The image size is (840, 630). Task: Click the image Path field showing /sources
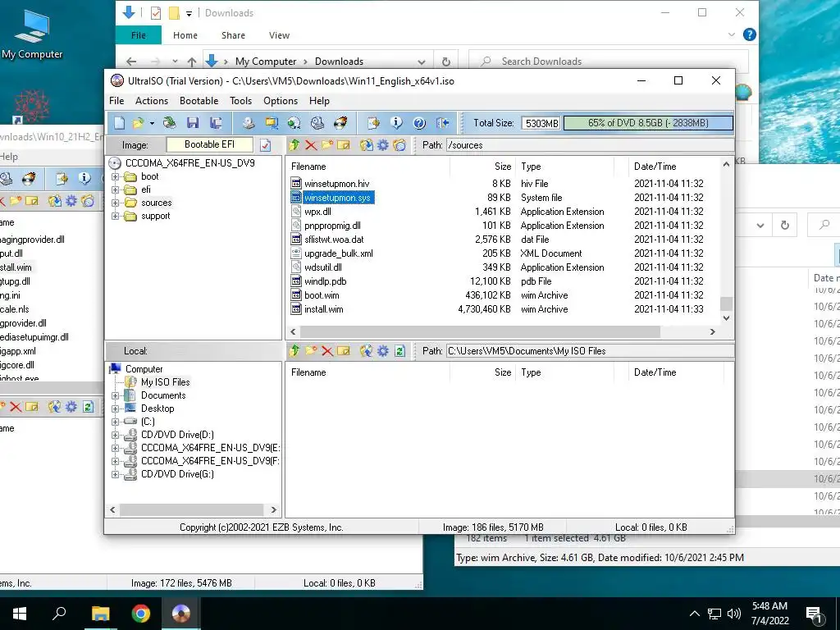point(589,145)
